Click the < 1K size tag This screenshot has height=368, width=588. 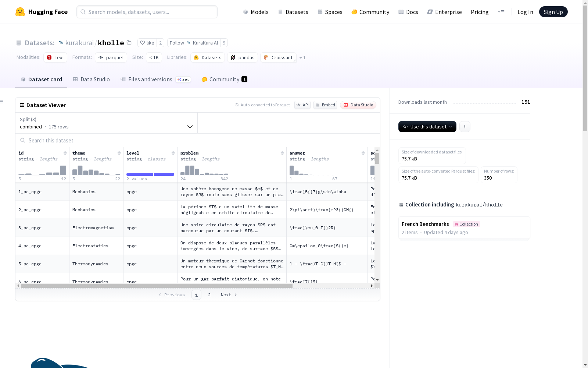(154, 57)
